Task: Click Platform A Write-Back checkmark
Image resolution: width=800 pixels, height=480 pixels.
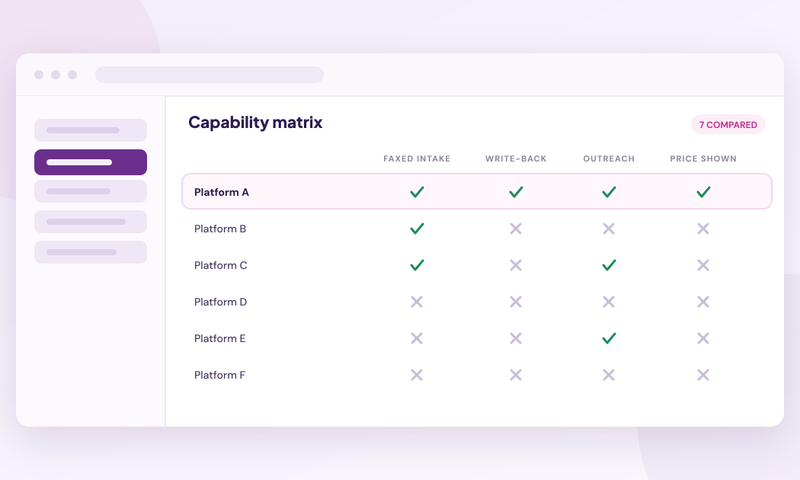Action: click(516, 192)
